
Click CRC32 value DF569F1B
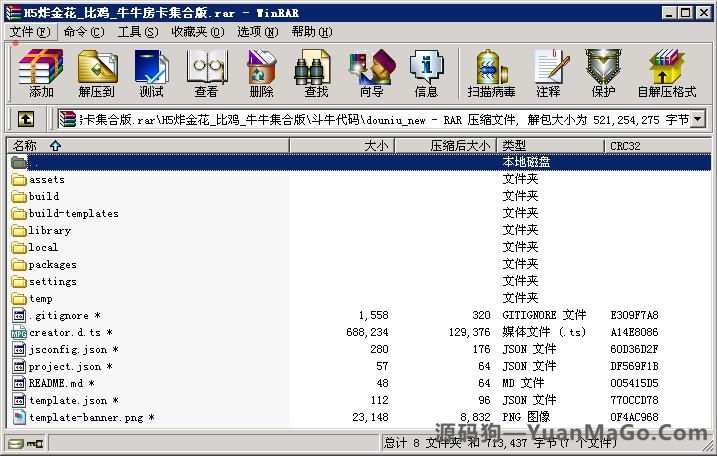point(634,366)
